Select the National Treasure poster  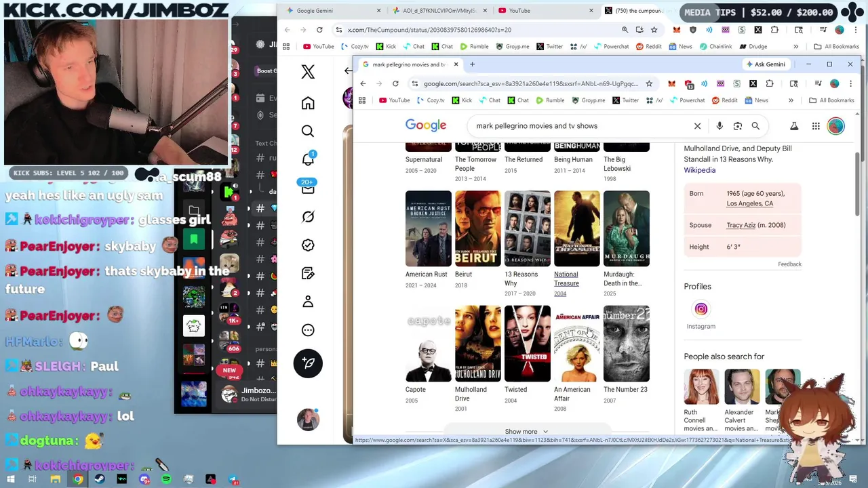(577, 228)
